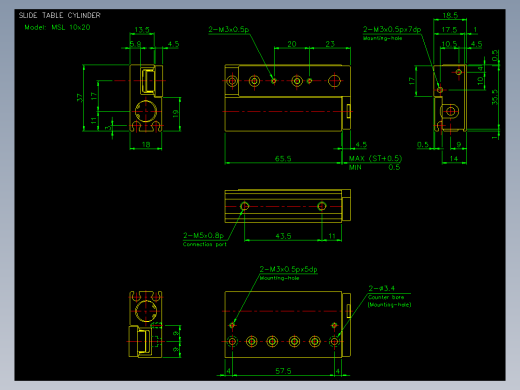This screenshot has height=390, width=520.
Task: Click the 13.5 dimension value
Action: (x=142, y=30)
